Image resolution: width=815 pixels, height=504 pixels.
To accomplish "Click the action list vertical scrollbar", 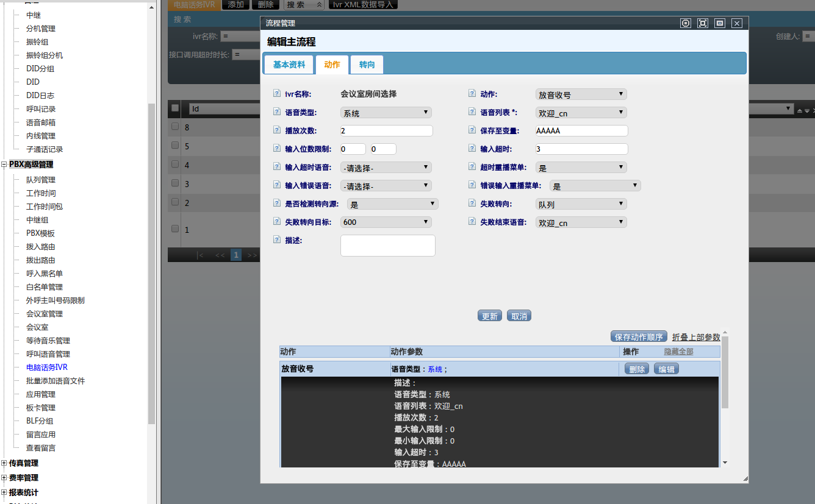I will point(725,378).
